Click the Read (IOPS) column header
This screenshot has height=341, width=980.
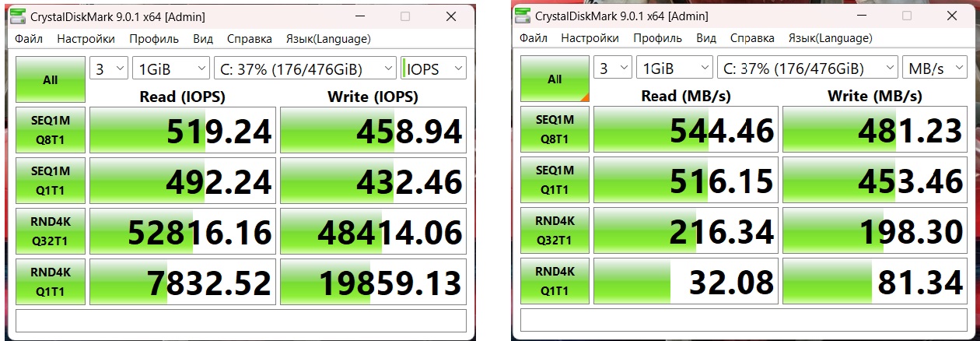click(x=181, y=97)
